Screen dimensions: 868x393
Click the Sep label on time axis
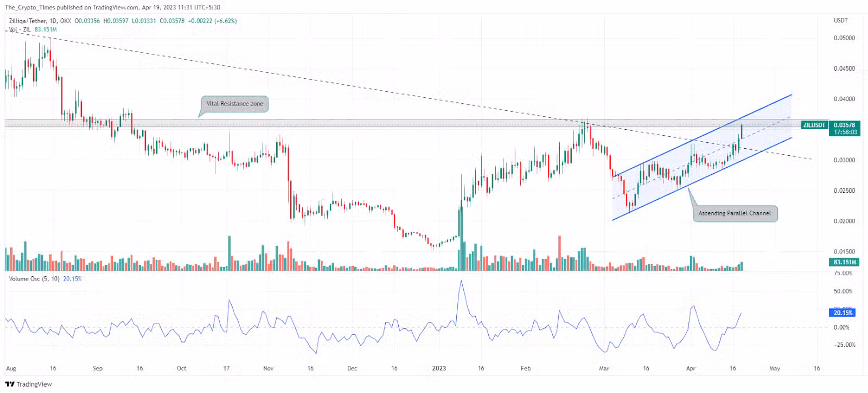click(98, 369)
